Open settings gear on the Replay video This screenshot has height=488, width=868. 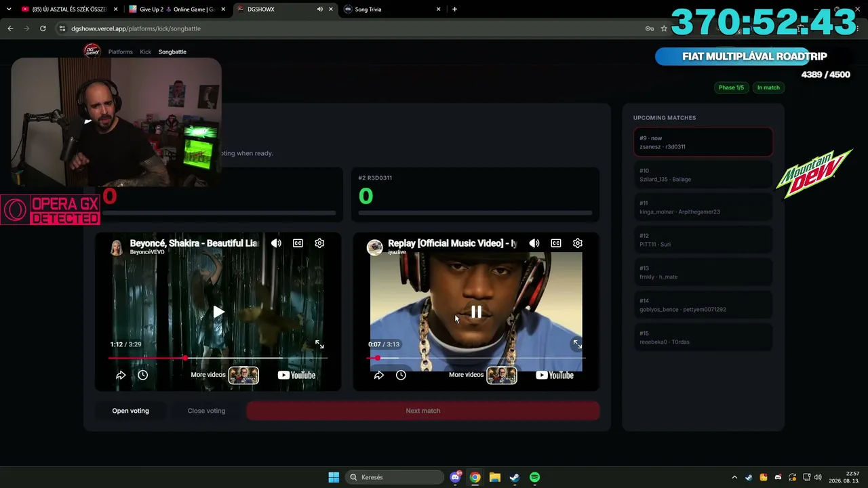point(578,243)
